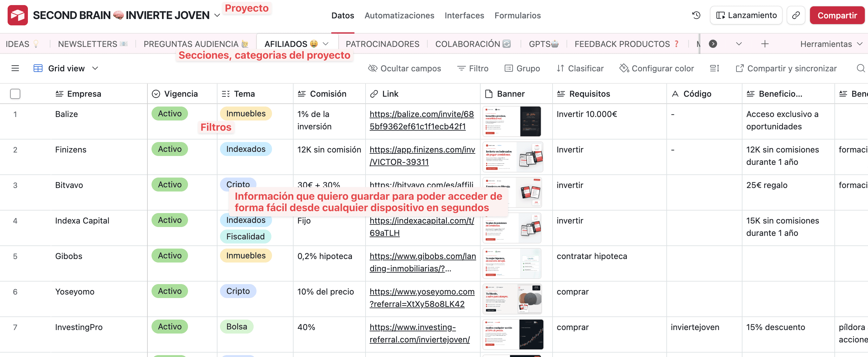Click the Empresa field text icon
The height and width of the screenshot is (357, 868).
[x=59, y=94]
